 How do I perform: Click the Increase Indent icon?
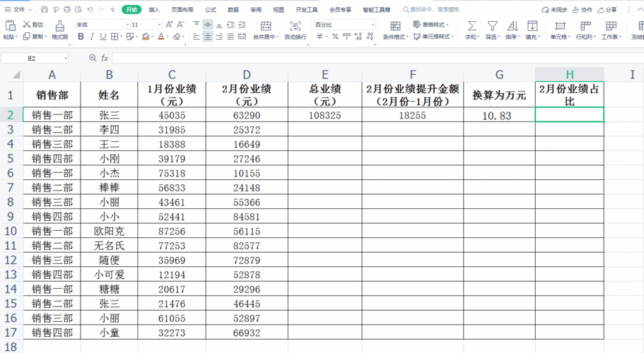click(242, 25)
